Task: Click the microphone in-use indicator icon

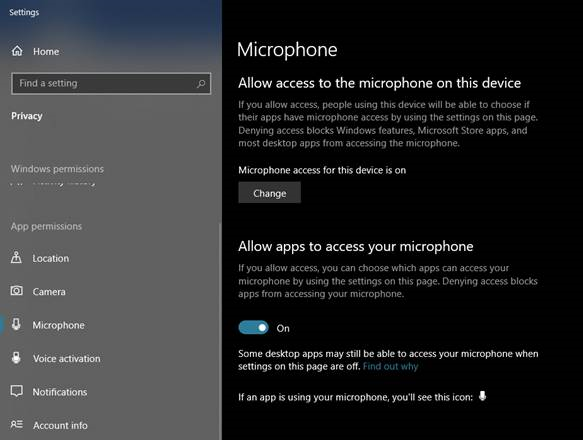Action: [x=482, y=396]
